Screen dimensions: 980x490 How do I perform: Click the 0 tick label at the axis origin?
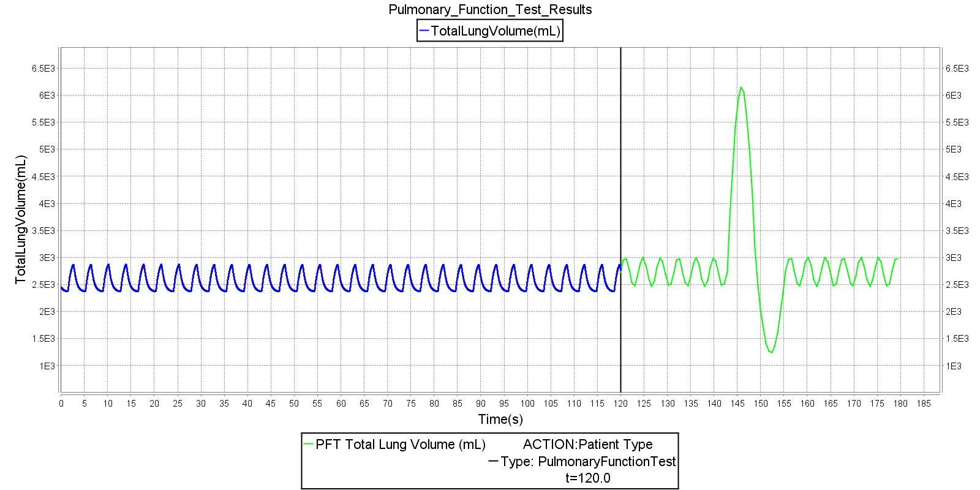pos(61,404)
